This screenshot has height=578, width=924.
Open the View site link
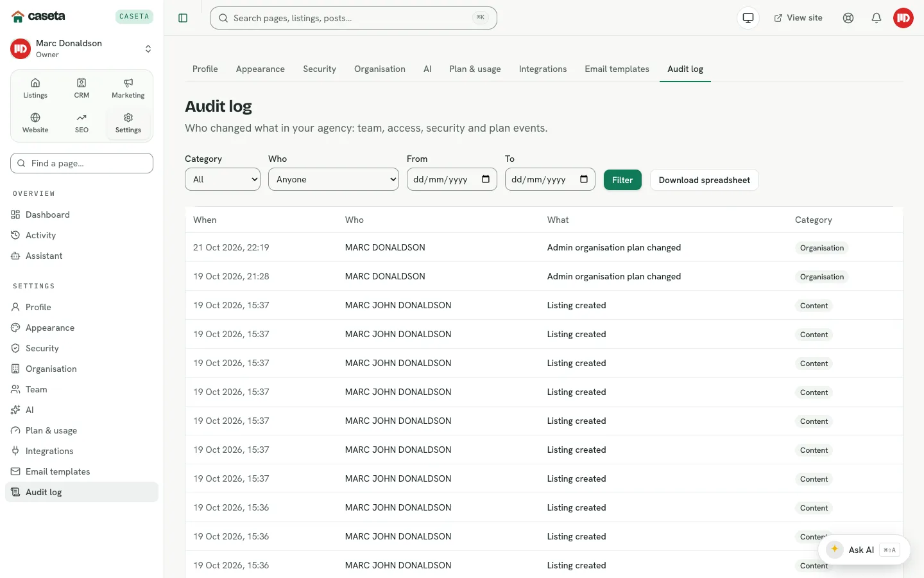click(798, 18)
